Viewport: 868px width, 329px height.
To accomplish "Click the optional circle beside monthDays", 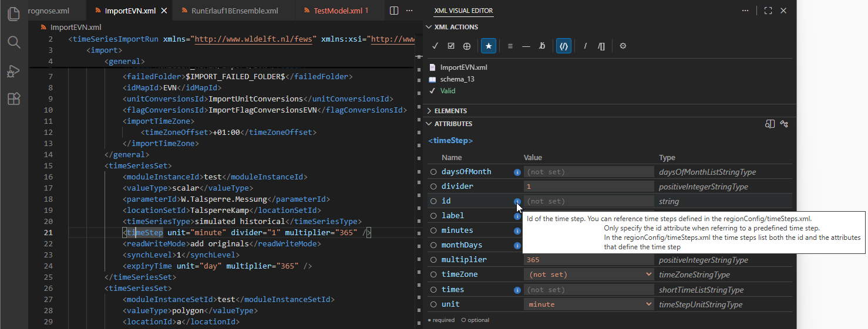I will [433, 245].
